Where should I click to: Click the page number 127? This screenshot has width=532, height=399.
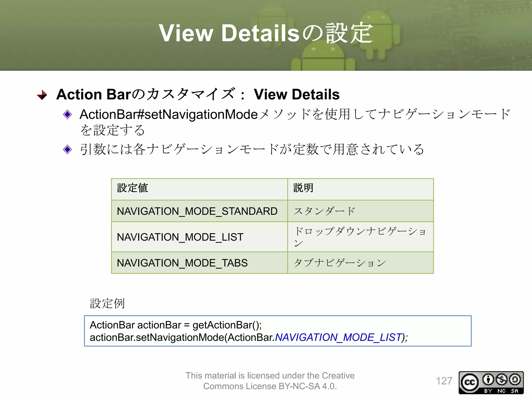pos(444,381)
